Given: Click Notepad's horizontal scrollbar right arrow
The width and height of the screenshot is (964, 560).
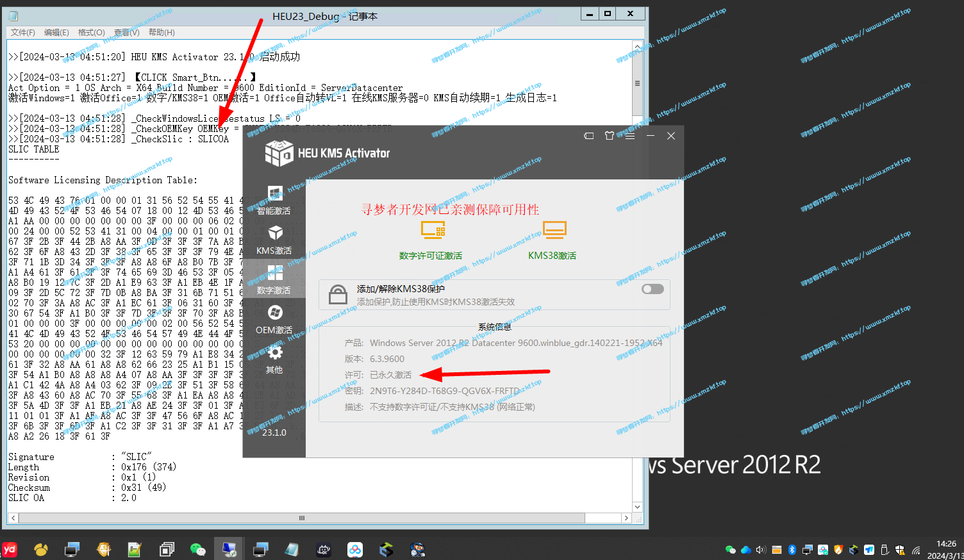Looking at the screenshot, I should (626, 518).
